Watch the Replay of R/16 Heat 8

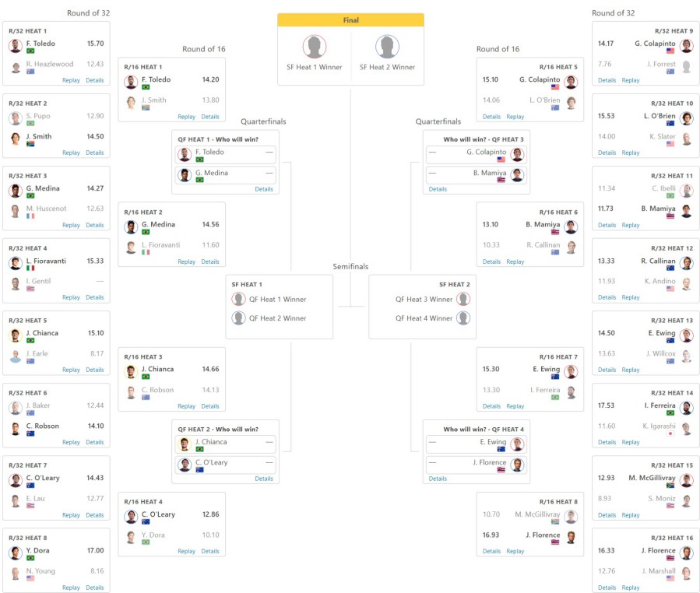[x=515, y=551]
